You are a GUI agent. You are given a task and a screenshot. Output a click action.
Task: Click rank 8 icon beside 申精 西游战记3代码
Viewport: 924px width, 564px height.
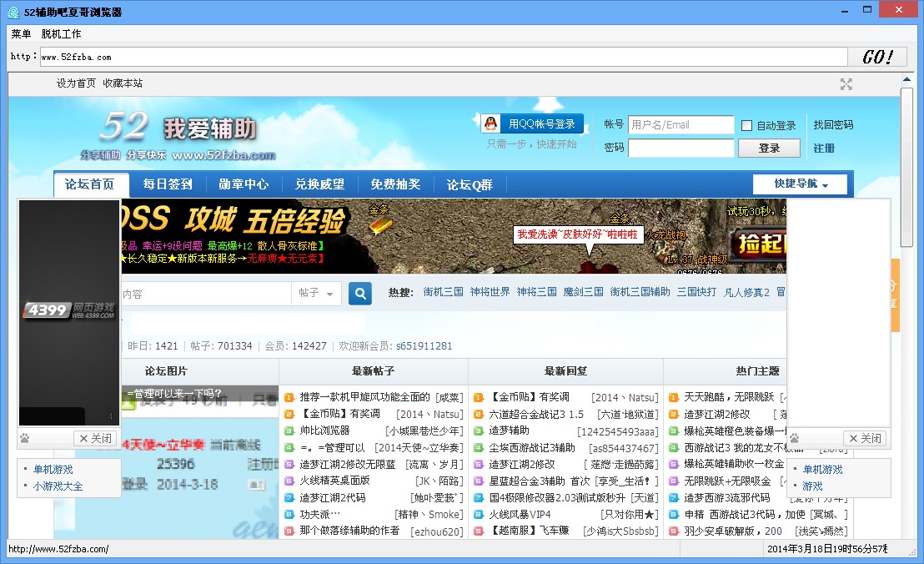pyautogui.click(x=674, y=515)
